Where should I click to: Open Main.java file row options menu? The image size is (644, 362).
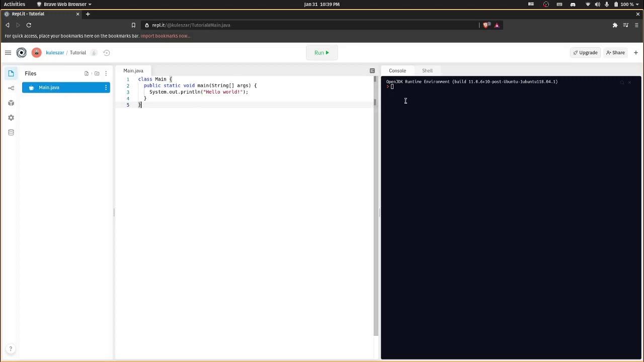tap(106, 87)
